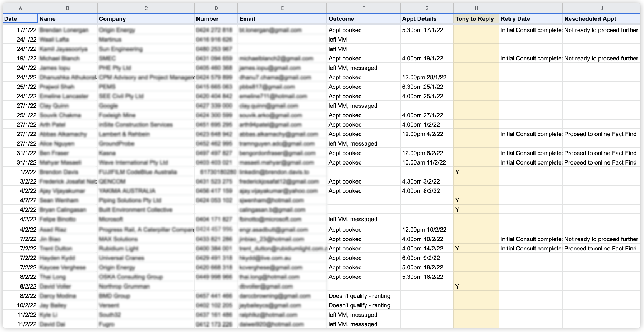644x332 pixels.
Task: Select the Company header cell
Action: pyautogui.click(x=145, y=19)
